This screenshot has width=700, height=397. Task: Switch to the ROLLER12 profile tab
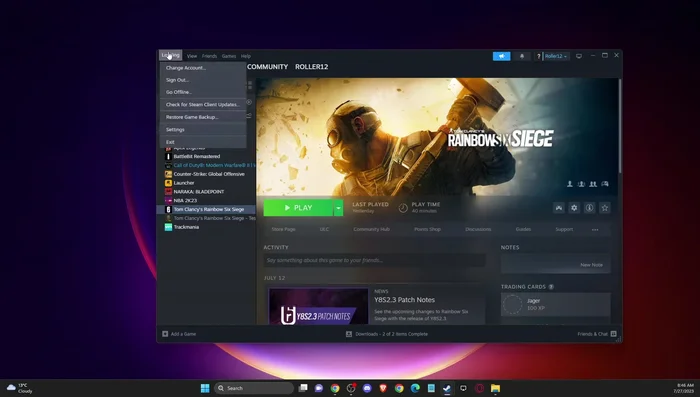point(312,67)
